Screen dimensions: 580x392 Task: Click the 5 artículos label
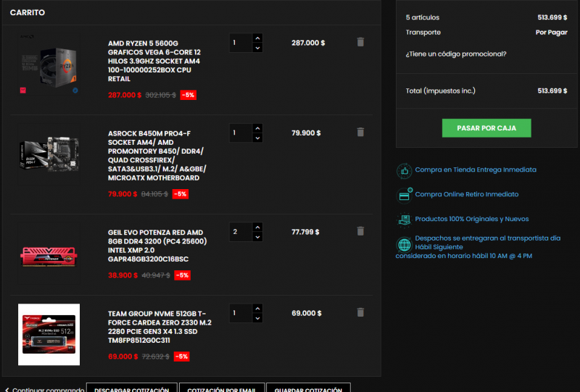click(423, 17)
